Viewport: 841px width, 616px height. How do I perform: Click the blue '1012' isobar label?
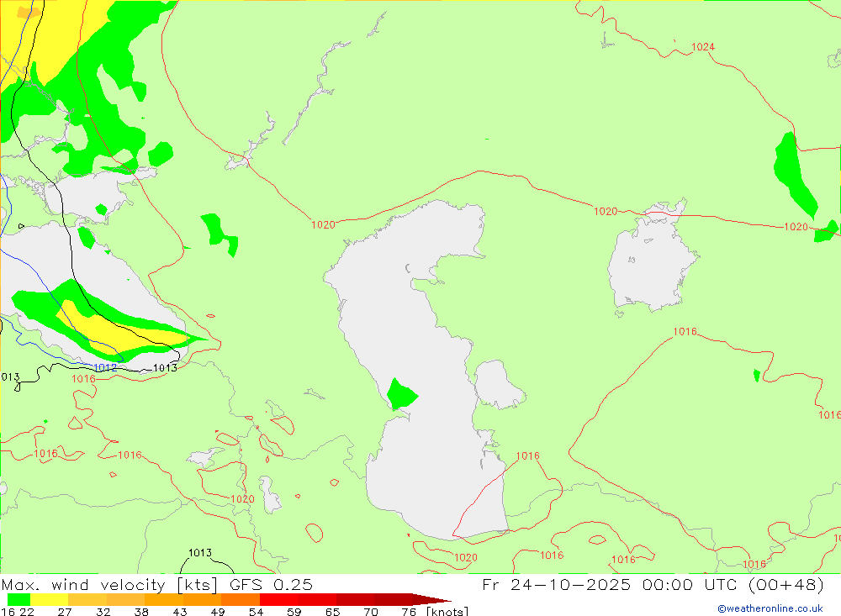(x=105, y=368)
